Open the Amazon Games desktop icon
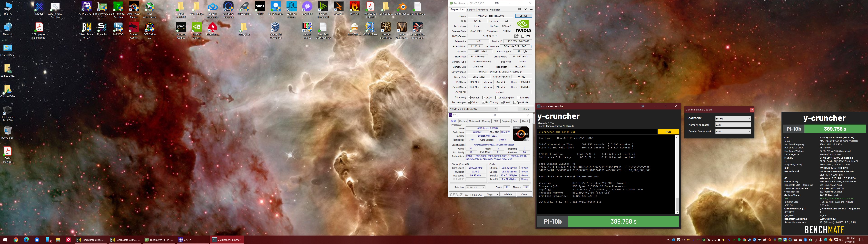 point(181,31)
